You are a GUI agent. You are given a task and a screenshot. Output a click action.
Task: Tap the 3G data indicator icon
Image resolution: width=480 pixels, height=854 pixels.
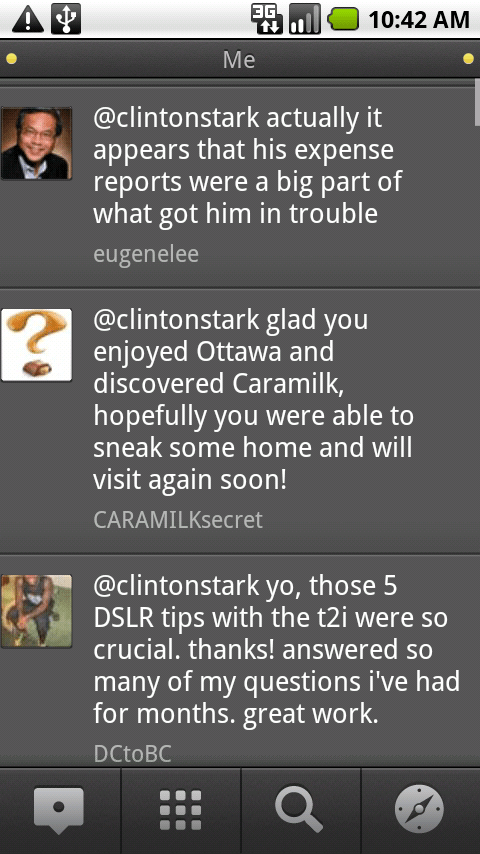point(266,19)
